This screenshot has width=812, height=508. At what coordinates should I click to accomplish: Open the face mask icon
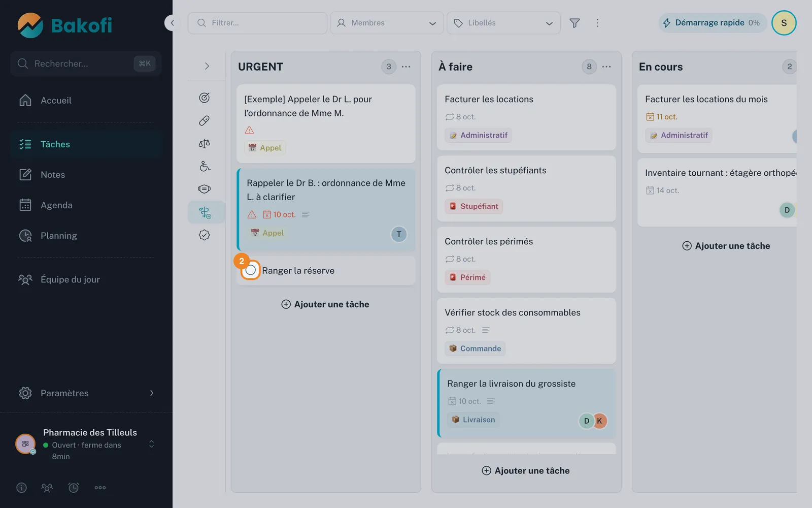(204, 189)
